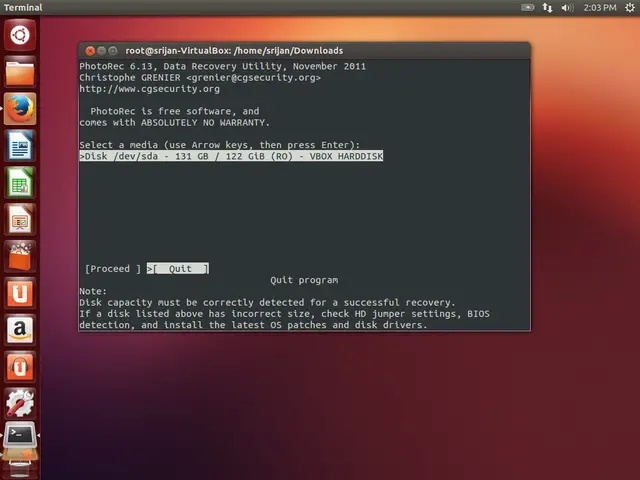Click 'If a disk listed above has incorrect size' line
Screen dimensions: 640x480
coord(284,313)
